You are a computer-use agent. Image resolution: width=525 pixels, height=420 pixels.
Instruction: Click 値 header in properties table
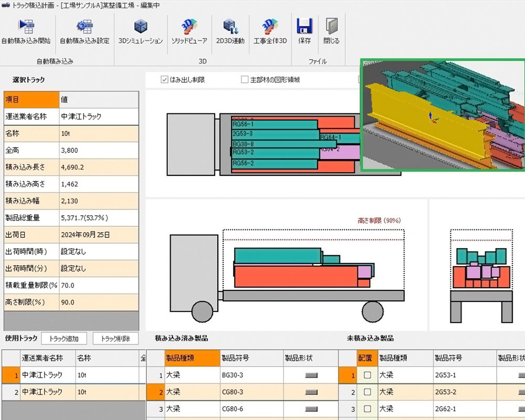[x=99, y=99]
